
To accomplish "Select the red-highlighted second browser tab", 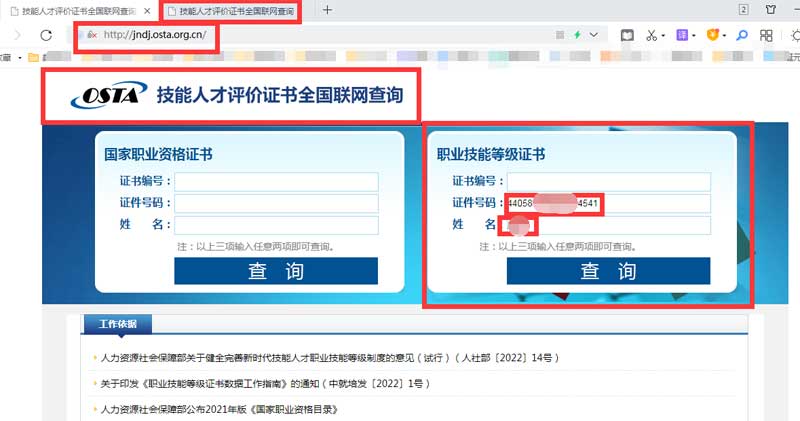I will coord(230,10).
